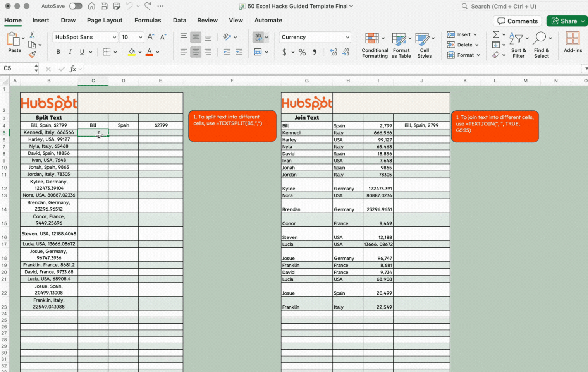The image size is (588, 372).
Task: Toggle italic formatting
Action: point(70,52)
